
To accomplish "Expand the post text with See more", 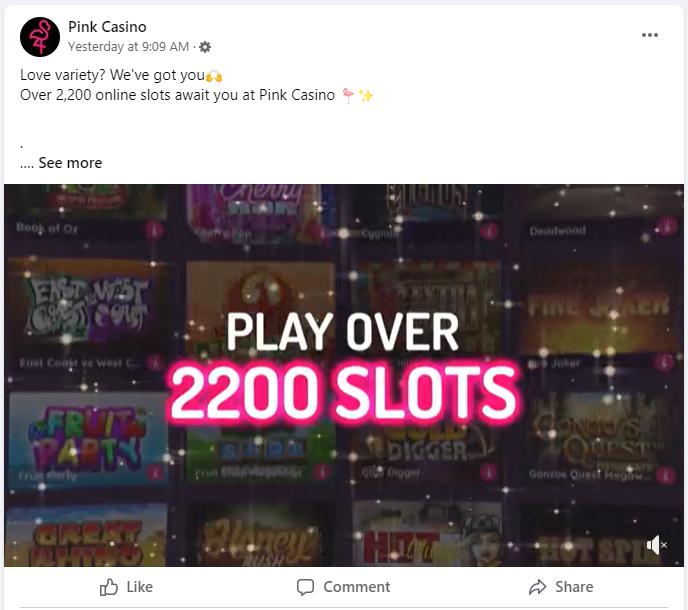I will point(70,163).
